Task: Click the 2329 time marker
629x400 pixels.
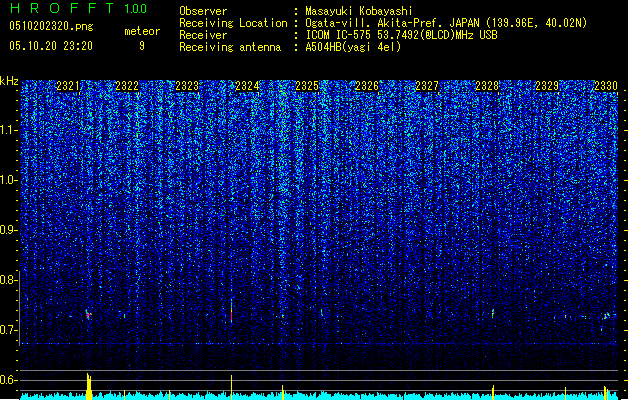Action: 547,86
